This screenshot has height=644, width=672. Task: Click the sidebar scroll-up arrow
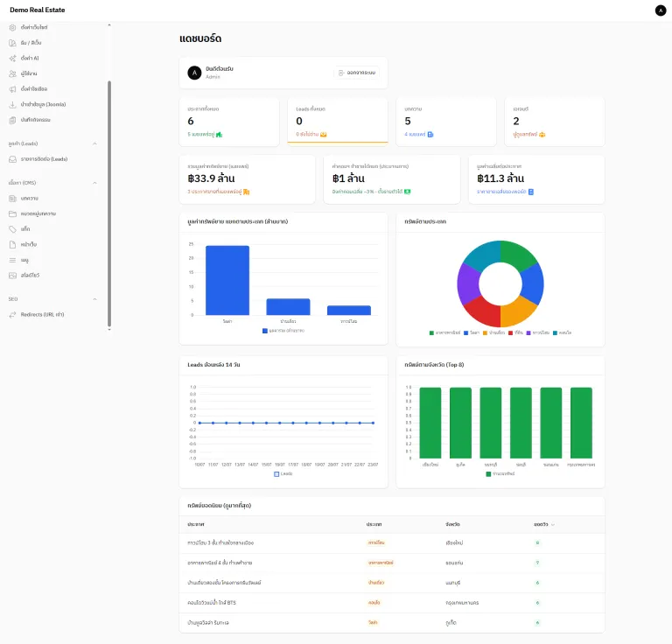point(109,25)
